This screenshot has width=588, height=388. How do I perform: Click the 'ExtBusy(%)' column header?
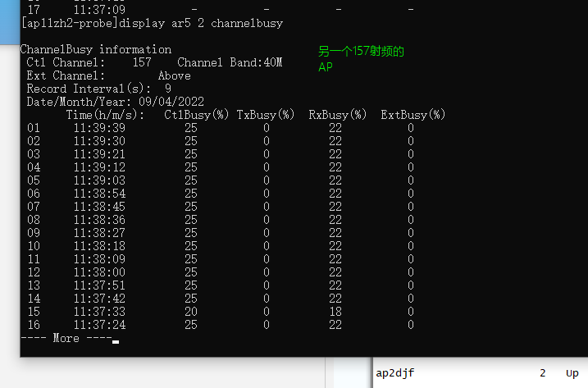tap(413, 115)
